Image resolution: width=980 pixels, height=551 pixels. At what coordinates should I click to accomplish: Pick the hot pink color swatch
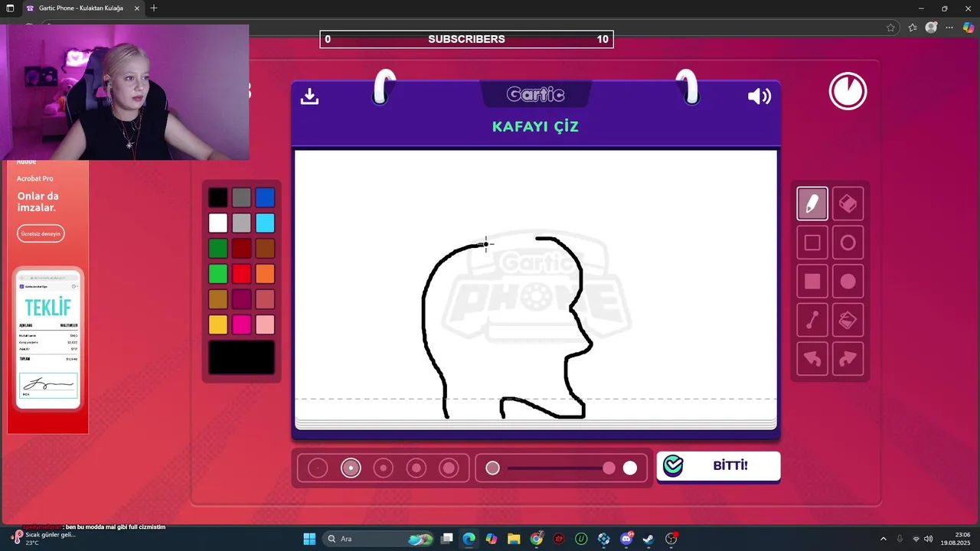pyautogui.click(x=241, y=324)
